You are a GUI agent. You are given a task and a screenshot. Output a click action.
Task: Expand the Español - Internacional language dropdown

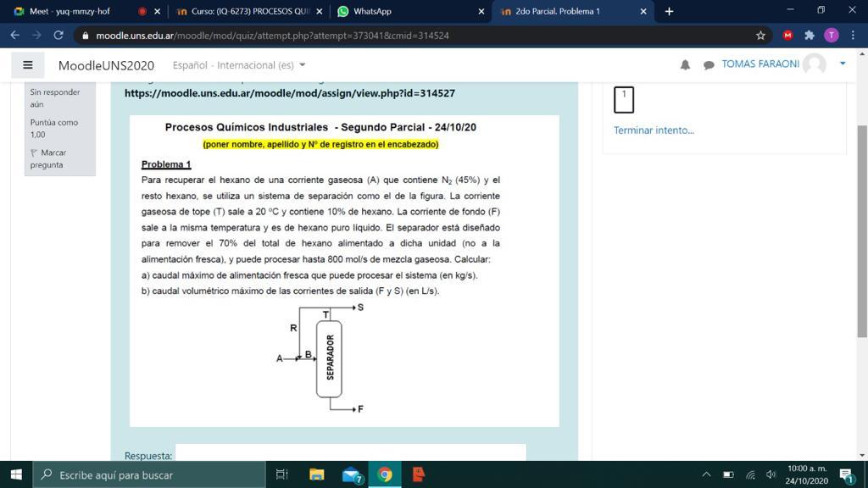pyautogui.click(x=239, y=65)
